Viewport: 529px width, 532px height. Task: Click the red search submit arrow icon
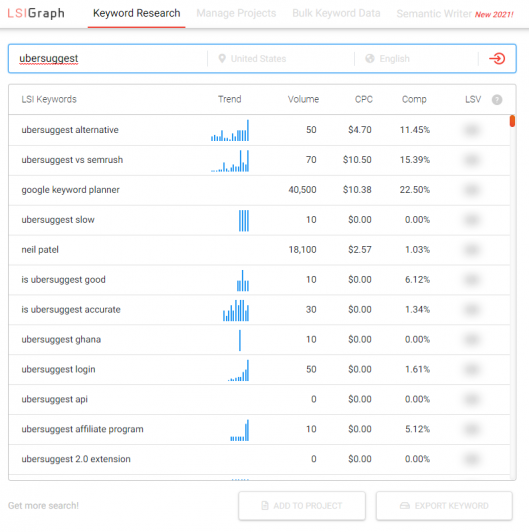[497, 58]
